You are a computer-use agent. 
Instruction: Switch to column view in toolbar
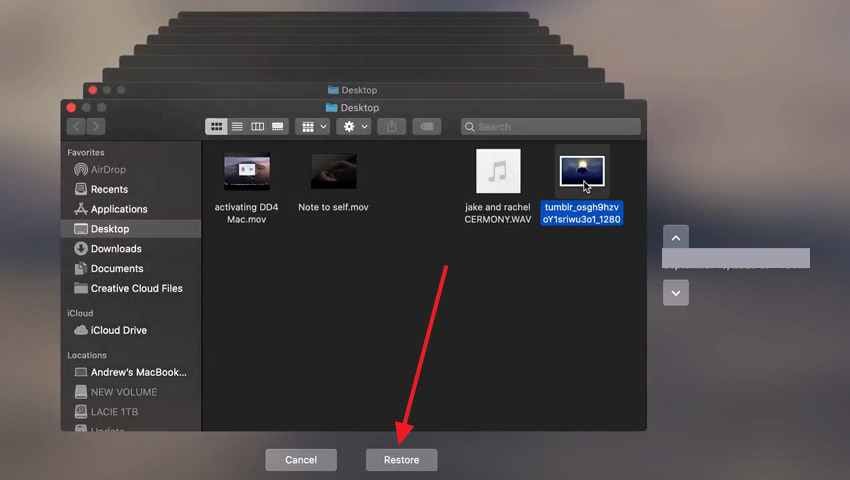[x=257, y=126]
